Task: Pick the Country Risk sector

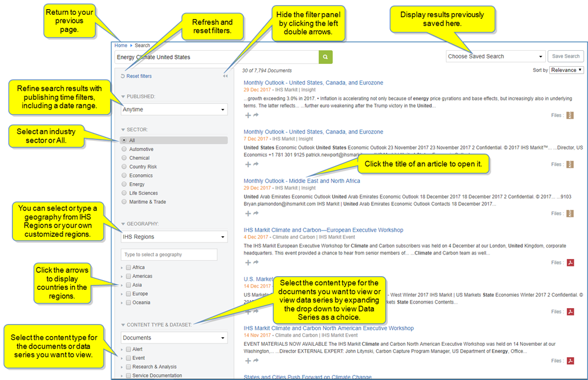Action: point(124,167)
